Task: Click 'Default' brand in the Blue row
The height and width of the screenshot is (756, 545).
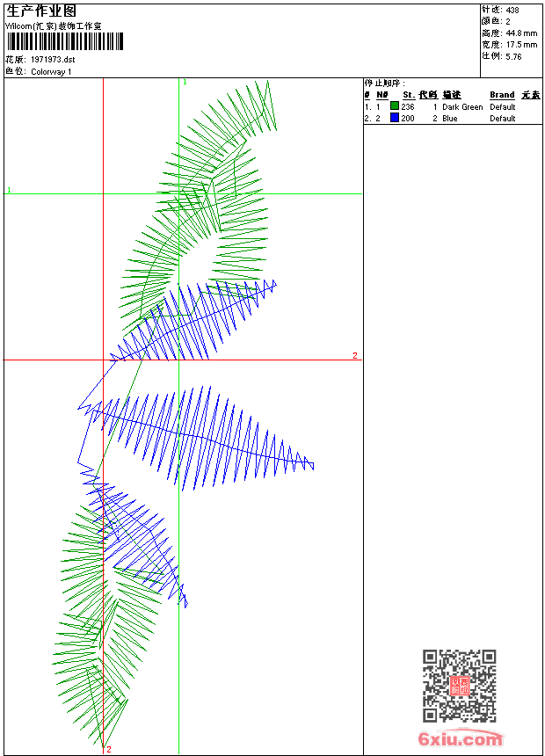Action: 503,119
